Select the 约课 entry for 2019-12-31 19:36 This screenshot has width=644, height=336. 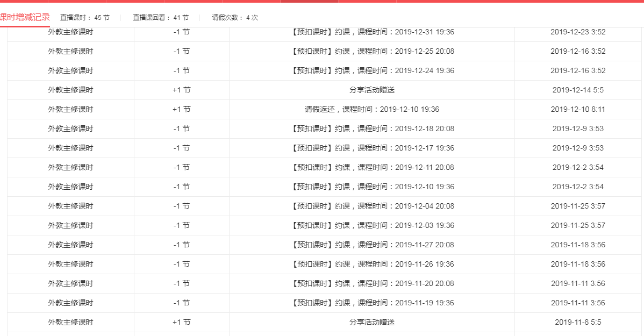click(372, 32)
